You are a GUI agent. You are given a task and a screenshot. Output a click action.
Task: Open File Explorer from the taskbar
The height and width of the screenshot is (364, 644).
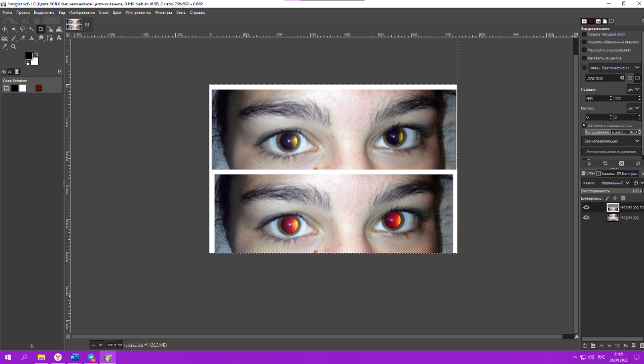41,357
